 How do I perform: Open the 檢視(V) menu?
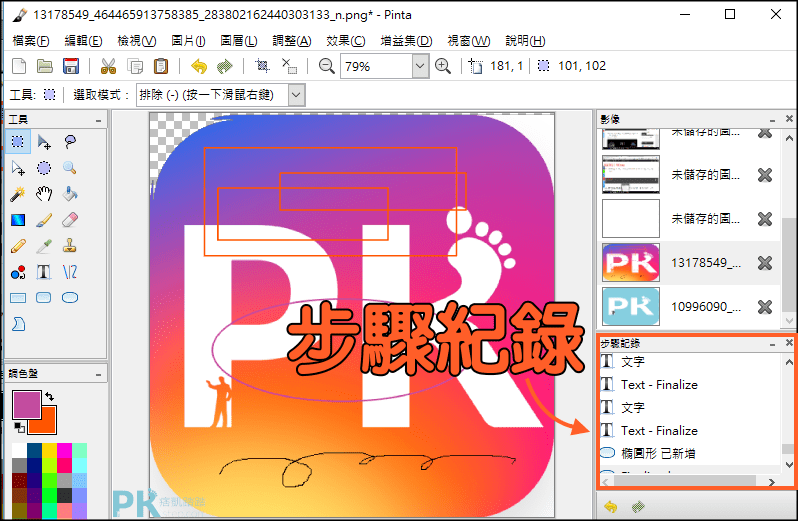(x=137, y=41)
